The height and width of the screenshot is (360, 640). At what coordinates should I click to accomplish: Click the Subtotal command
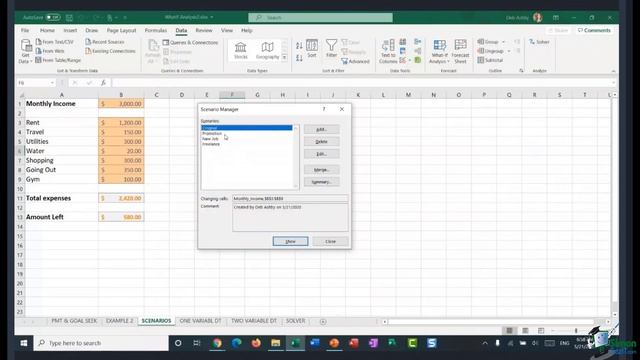pos(490,60)
